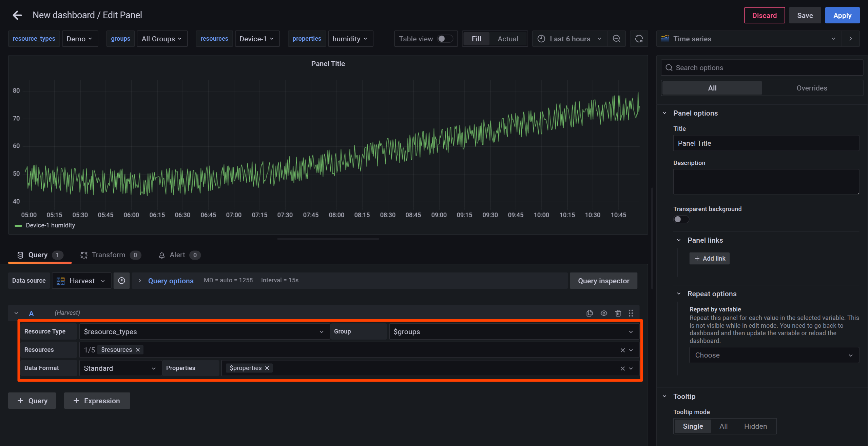Open the Query inspector
Viewport: 868px width, 446px height.
point(603,281)
